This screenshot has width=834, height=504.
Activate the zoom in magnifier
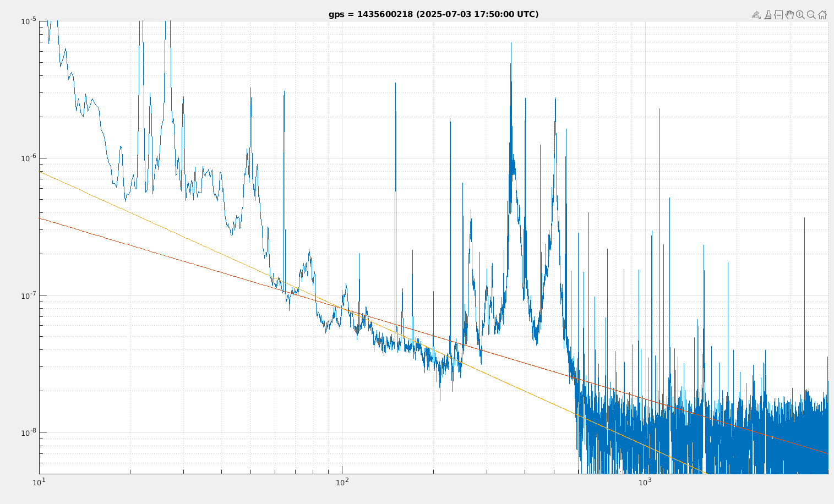coord(800,15)
